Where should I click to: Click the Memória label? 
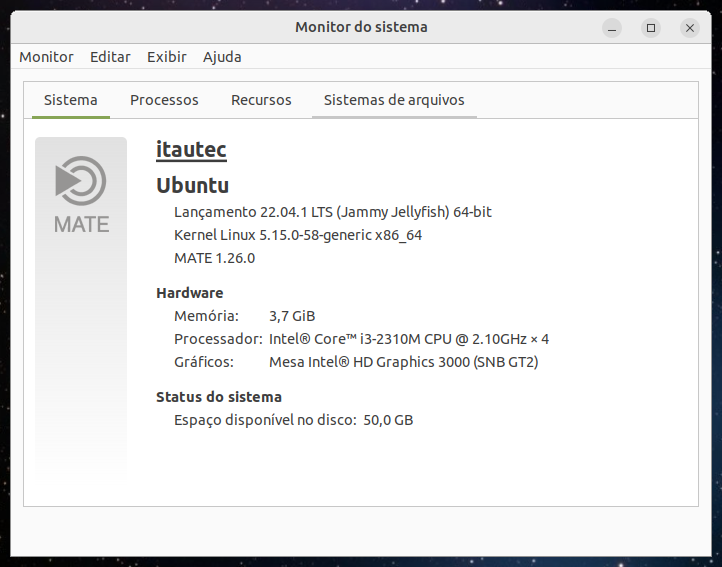click(x=206, y=316)
